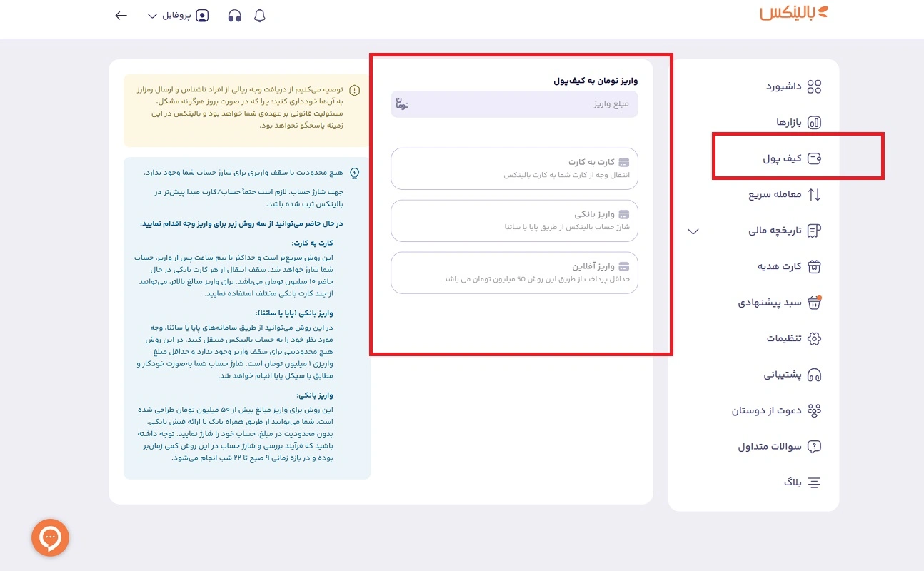Select the کیف پول wallet icon
The width and height of the screenshot is (924, 571).
(x=814, y=158)
